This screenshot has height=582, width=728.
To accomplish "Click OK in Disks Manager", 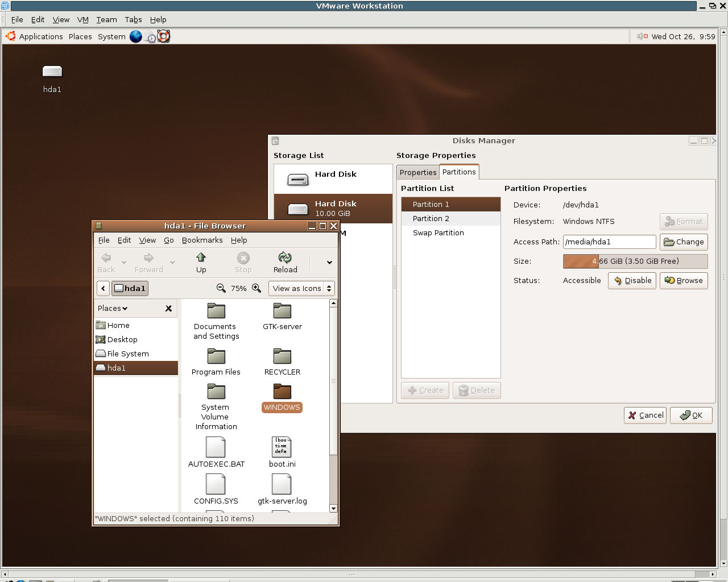I will (x=691, y=415).
